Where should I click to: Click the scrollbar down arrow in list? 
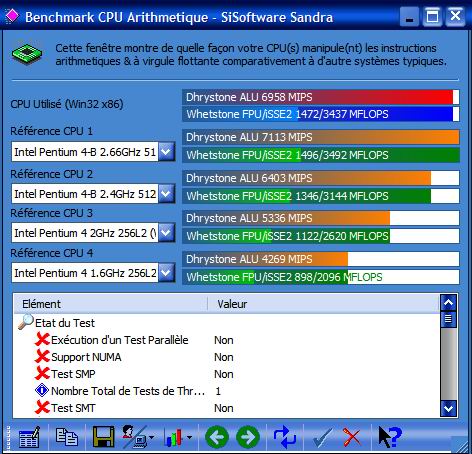click(x=448, y=408)
